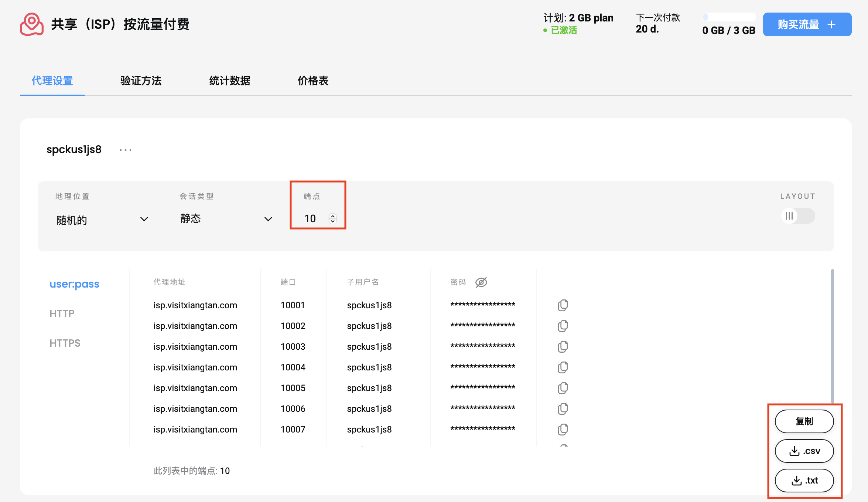Open the three-dot menu beside spckus1js8
This screenshot has height=502, width=868.
126,150
